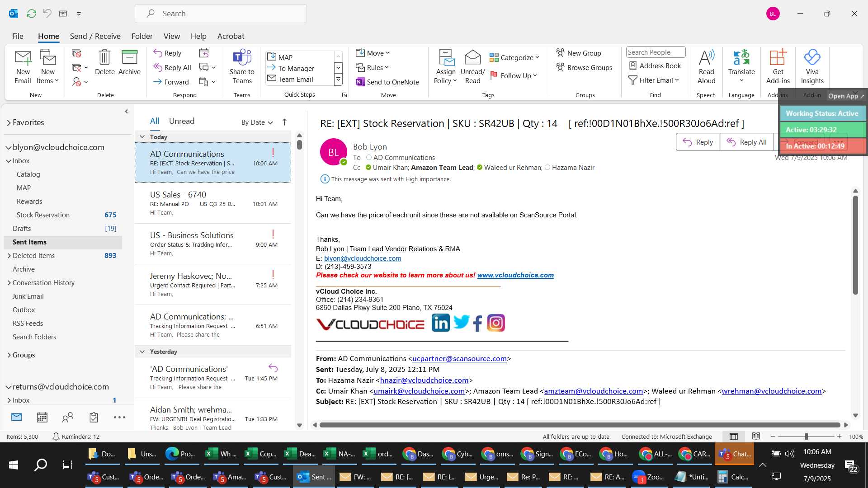Open Viva Insights add-in
This screenshot has width=868, height=488.
812,67
